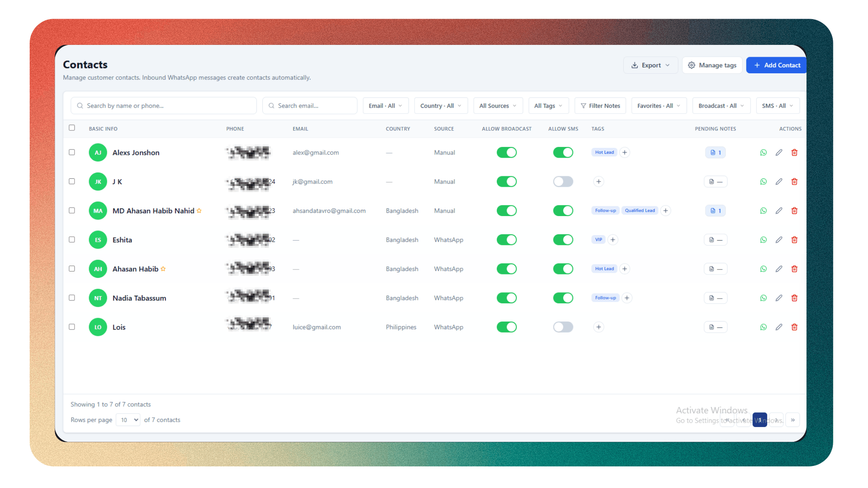868x488 pixels.
Task: Edit MD Ahasan Habib Nahid contact
Action: coord(779,211)
